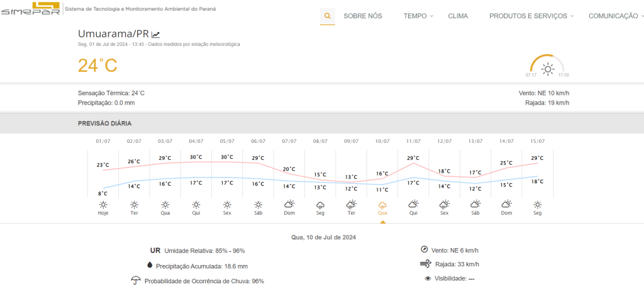644x294 pixels.
Task: Click the sunrise-sunset sun arc indicator
Action: pos(547,67)
